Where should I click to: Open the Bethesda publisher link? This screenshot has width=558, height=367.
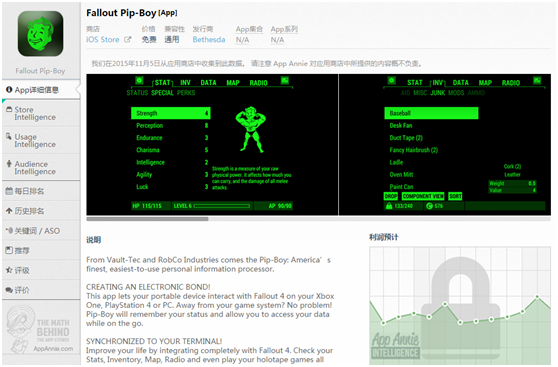coord(209,40)
